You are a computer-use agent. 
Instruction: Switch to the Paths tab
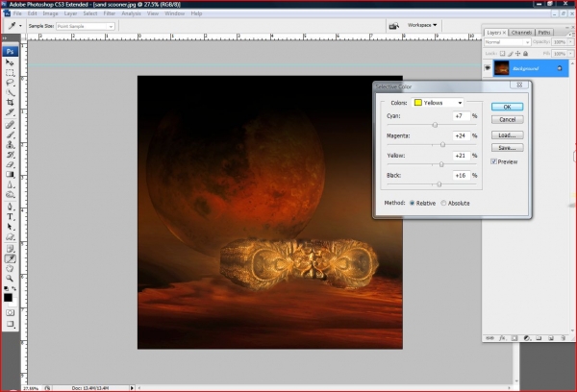click(544, 33)
